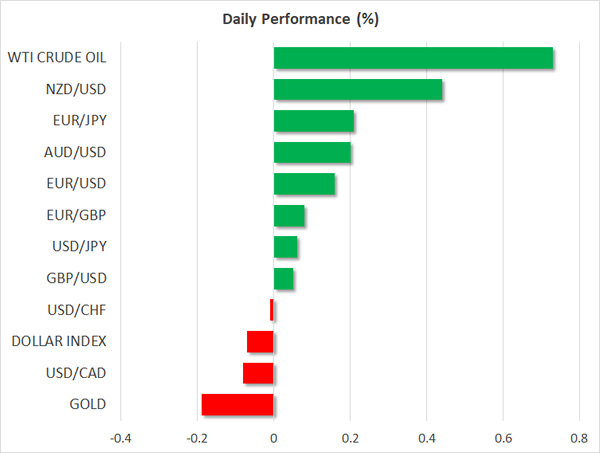Select the EUR/USD bar

coord(305,185)
